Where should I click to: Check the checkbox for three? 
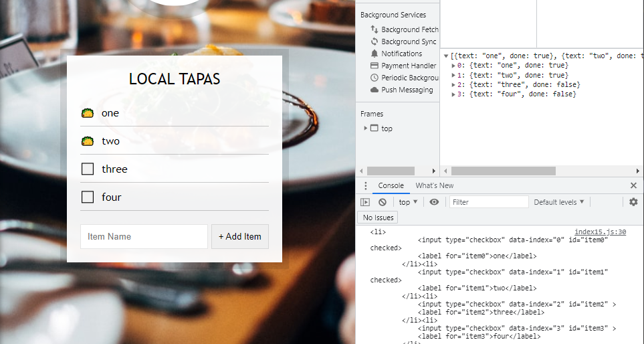[88, 169]
